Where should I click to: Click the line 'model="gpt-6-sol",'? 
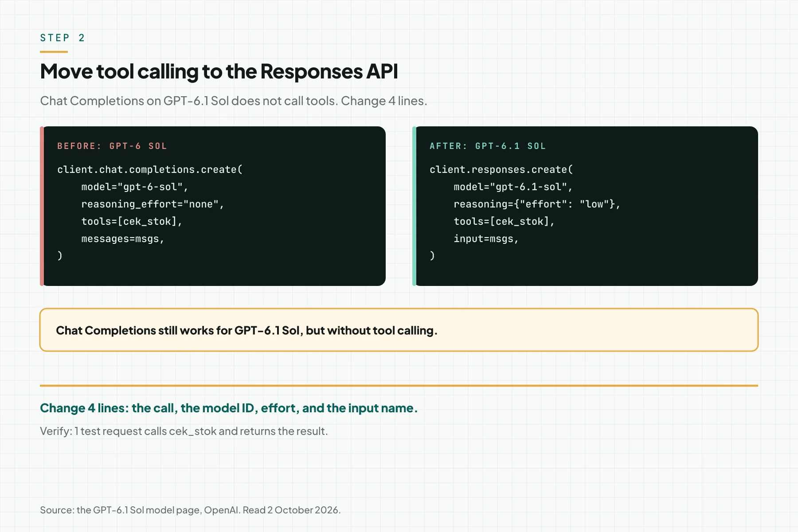point(135,187)
